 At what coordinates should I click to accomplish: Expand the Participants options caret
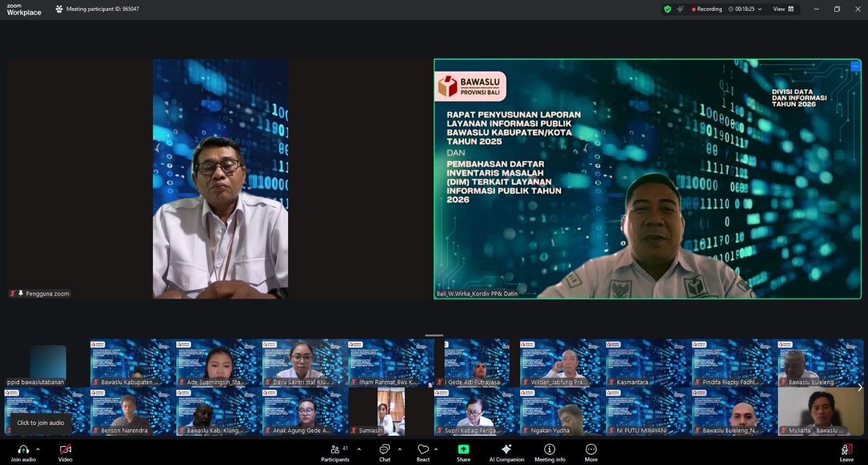point(359,449)
